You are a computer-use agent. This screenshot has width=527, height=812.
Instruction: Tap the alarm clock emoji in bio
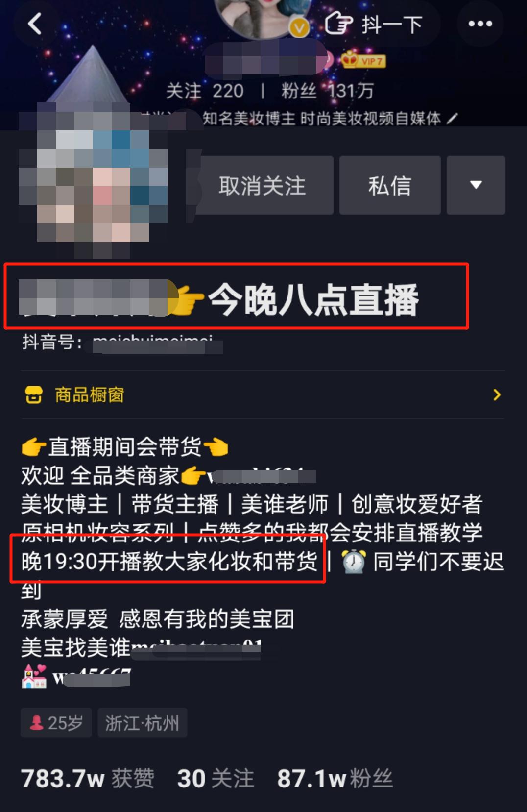(x=354, y=562)
